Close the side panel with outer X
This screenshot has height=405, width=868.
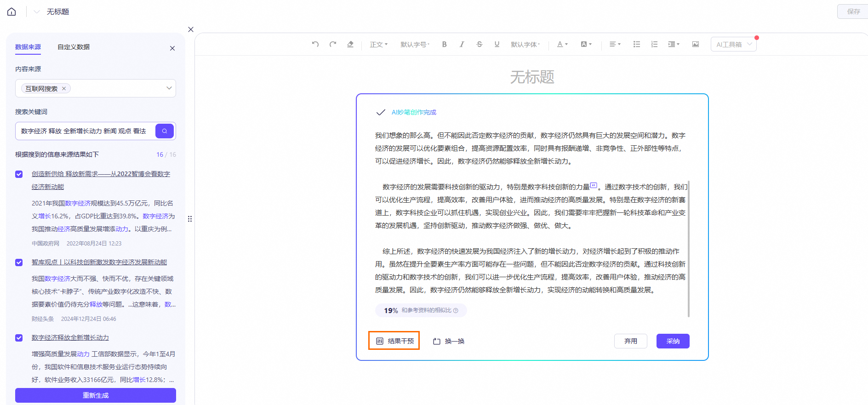click(x=191, y=29)
